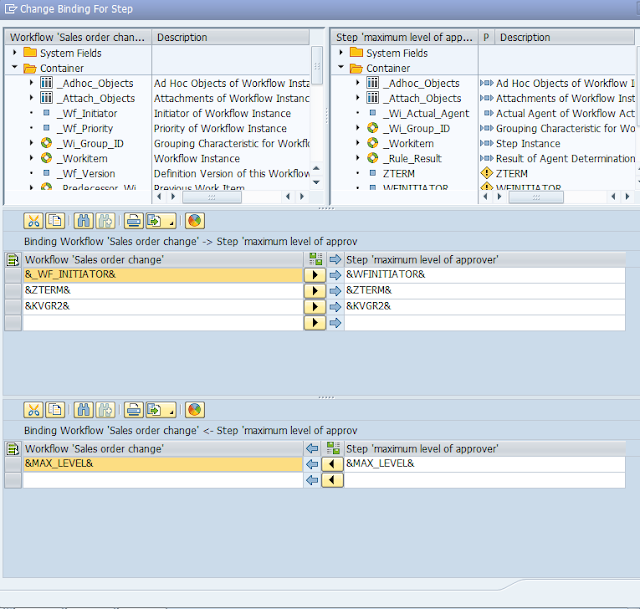
Task: Click grid icon in lower binding table header
Action: coord(333,448)
